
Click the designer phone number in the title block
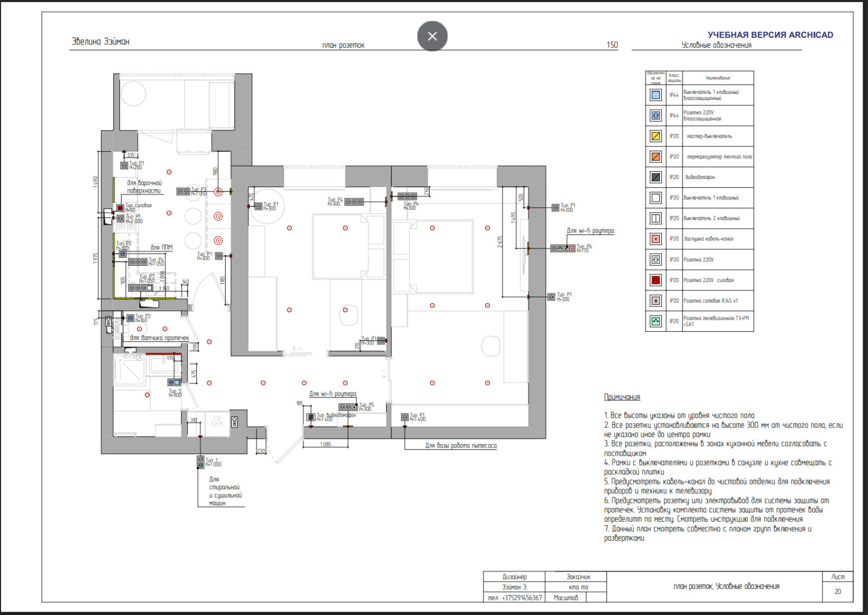514,598
